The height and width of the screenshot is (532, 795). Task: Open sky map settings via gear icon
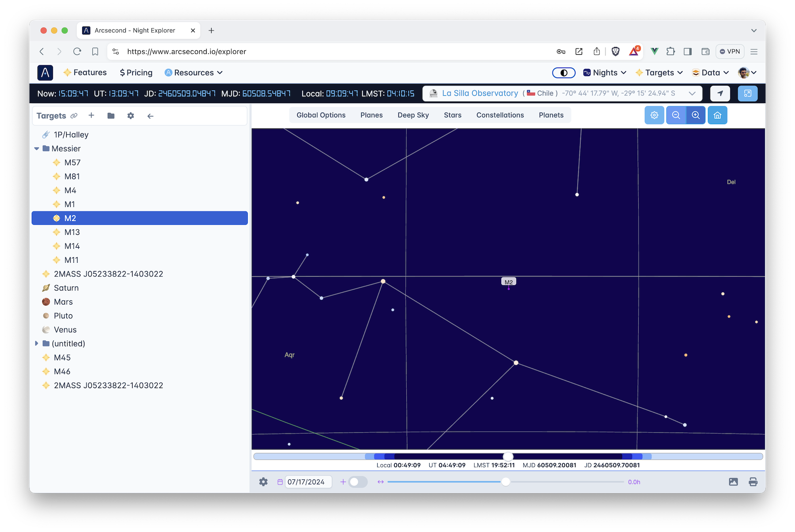pos(654,115)
